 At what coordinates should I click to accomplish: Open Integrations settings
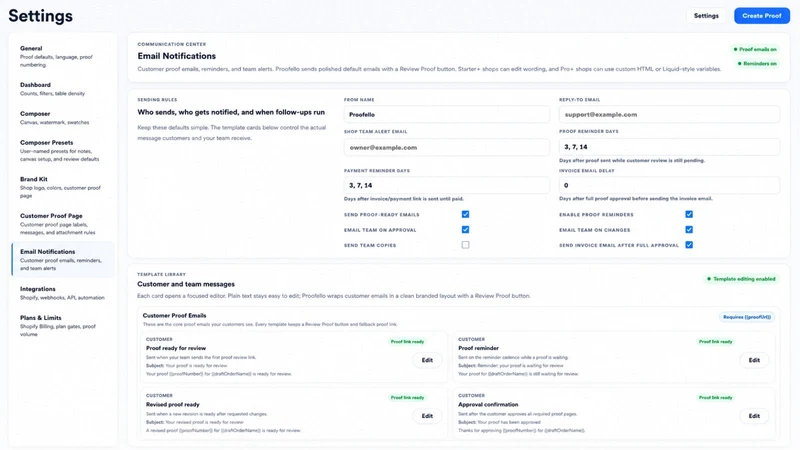(x=62, y=293)
